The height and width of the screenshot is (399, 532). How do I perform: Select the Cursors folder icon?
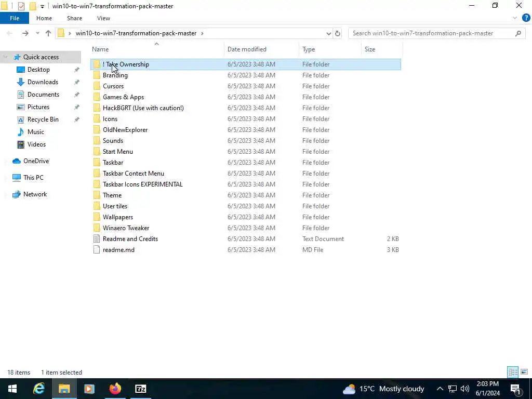97,86
